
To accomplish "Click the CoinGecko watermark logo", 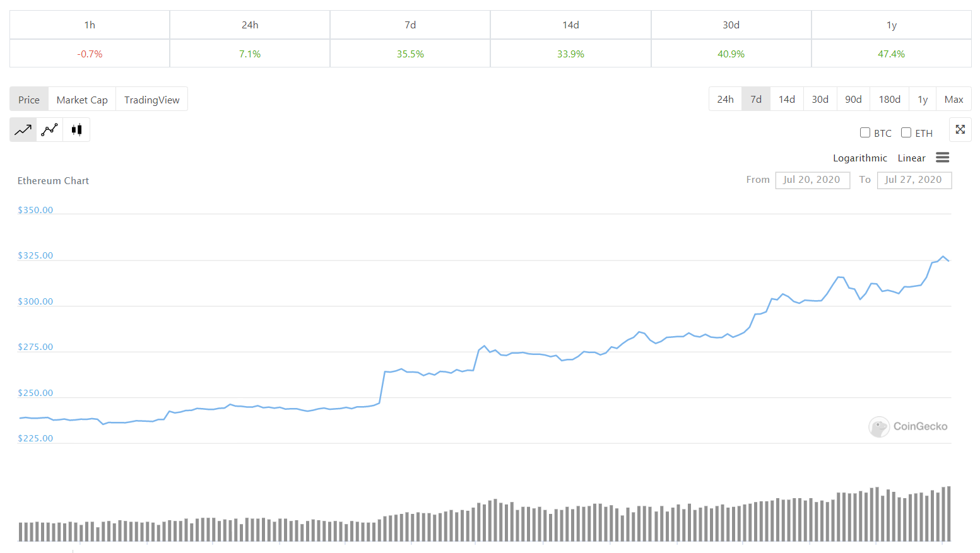I will 908,427.
